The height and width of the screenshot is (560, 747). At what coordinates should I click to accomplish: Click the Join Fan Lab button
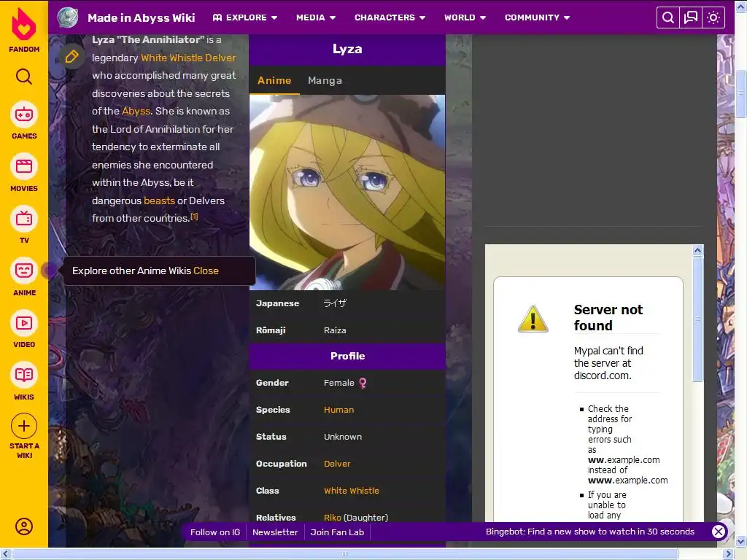pos(337,532)
